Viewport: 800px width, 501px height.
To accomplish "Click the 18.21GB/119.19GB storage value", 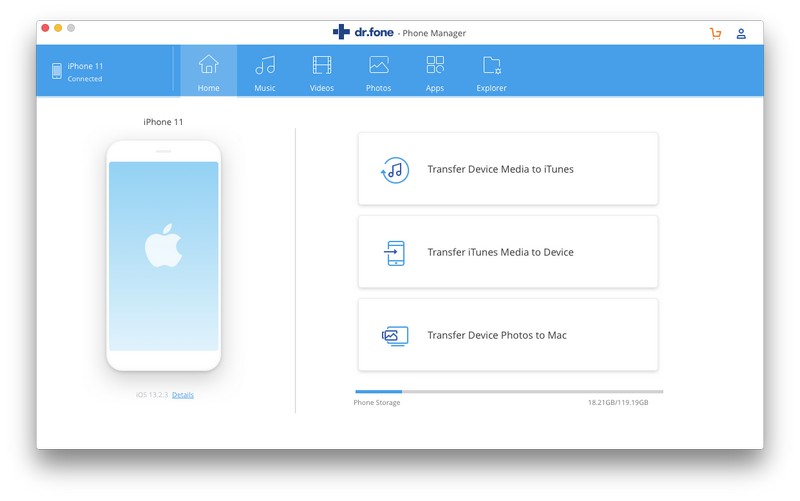I will point(618,403).
